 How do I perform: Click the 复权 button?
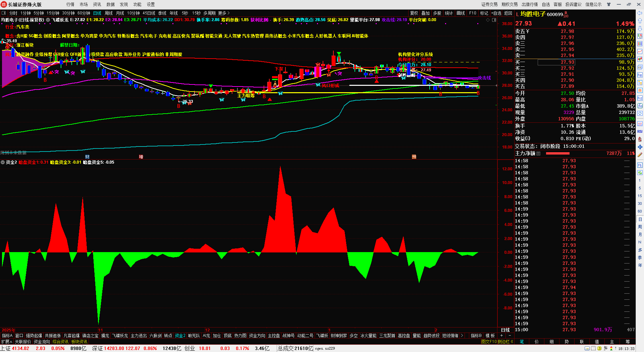point(414,13)
